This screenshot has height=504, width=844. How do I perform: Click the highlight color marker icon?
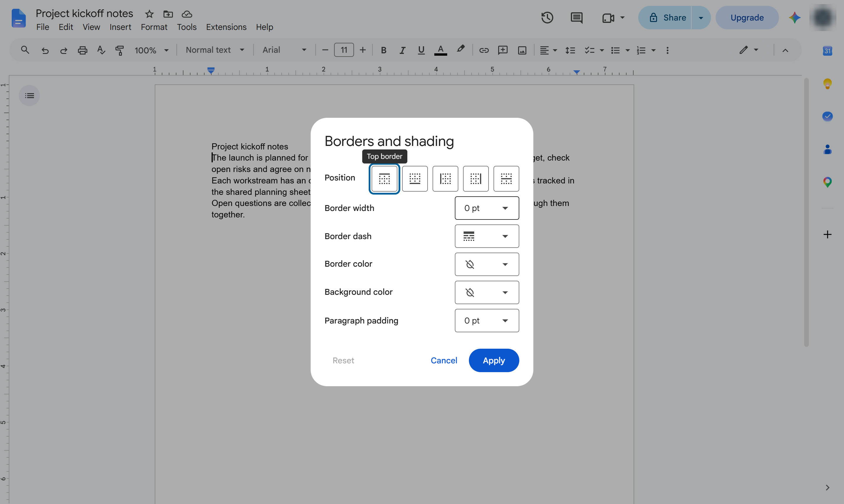coord(460,50)
